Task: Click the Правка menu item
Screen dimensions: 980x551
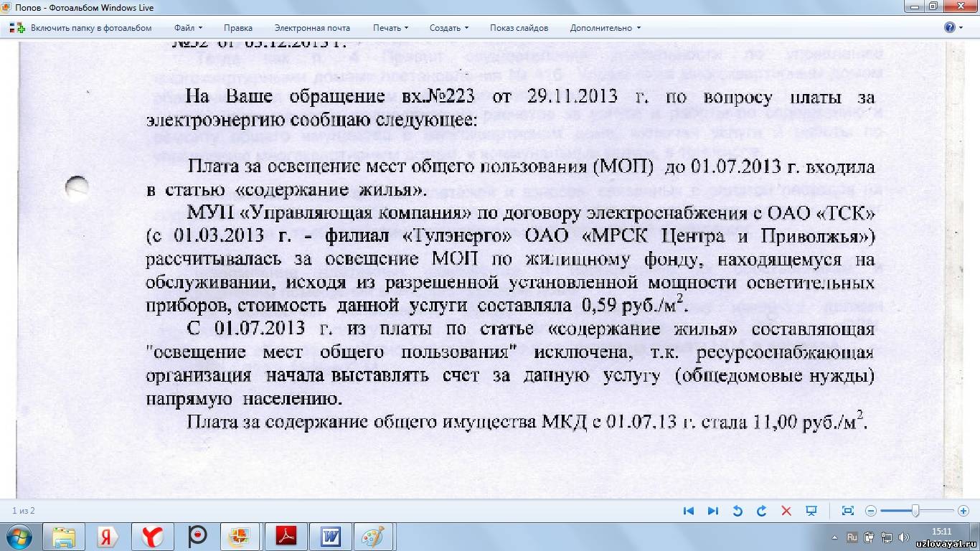Action: click(238, 28)
